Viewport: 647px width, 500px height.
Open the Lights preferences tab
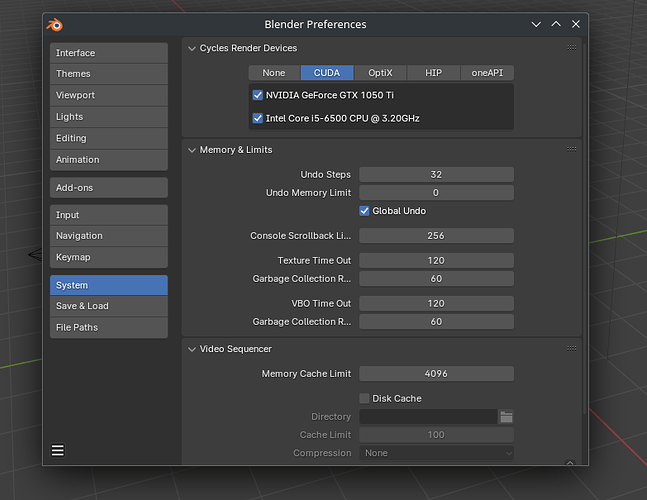point(109,117)
